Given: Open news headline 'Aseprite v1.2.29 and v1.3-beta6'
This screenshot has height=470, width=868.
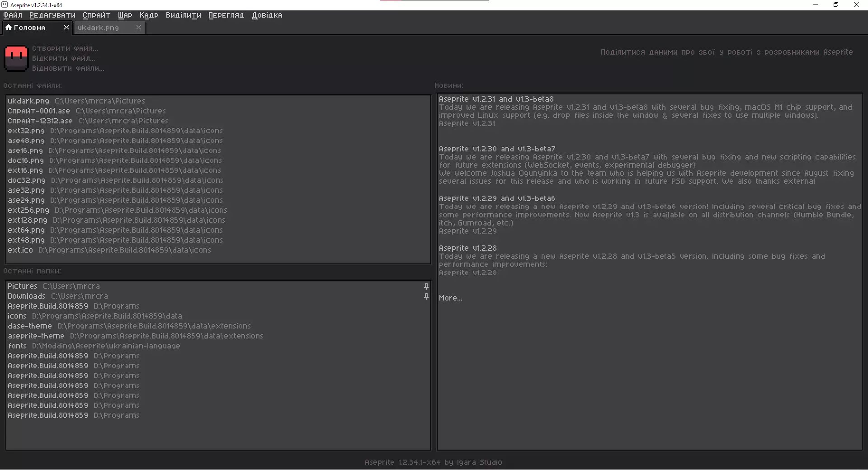Looking at the screenshot, I should point(497,199).
